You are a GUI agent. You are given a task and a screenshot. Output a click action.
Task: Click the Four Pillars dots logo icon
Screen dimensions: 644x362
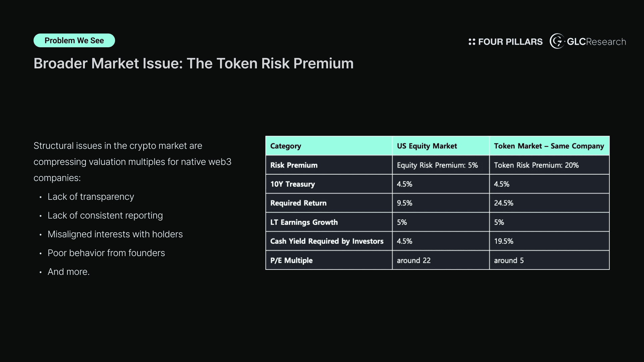click(x=472, y=42)
